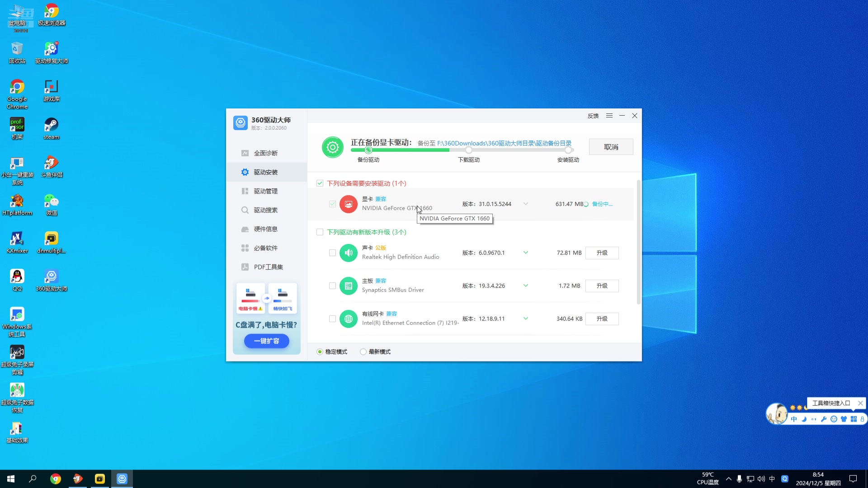Click the driver list vertical scrollbar
The image size is (868, 488).
[638, 242]
